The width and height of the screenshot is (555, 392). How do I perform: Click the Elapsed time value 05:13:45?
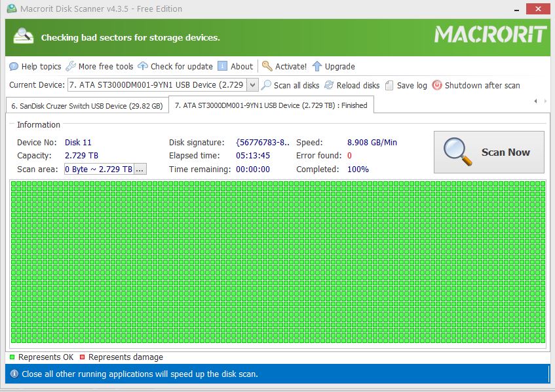(253, 156)
